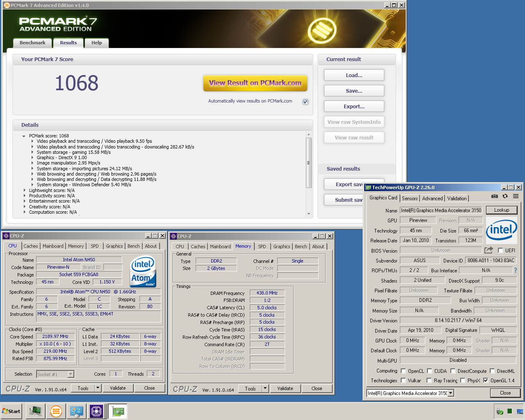Open the GPU selector dropdown in GPU-Z

[x=451, y=393]
